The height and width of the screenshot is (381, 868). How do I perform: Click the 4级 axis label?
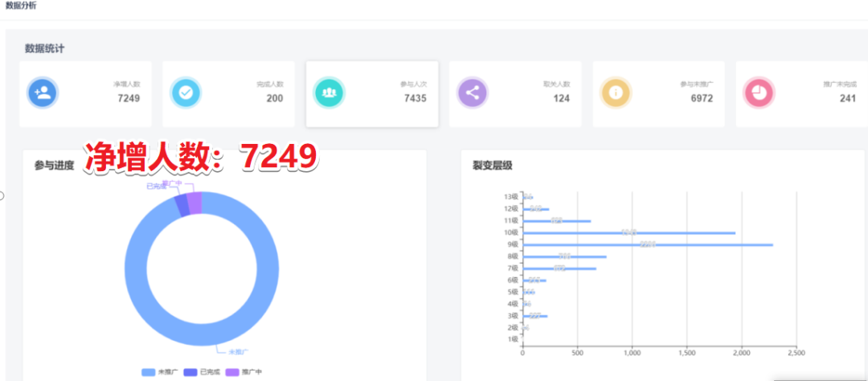(513, 304)
